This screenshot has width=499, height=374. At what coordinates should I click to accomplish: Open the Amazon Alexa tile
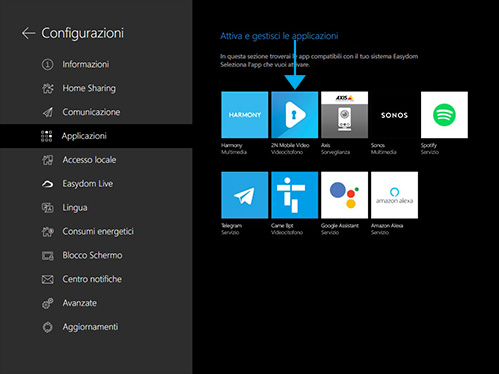pyautogui.click(x=394, y=195)
